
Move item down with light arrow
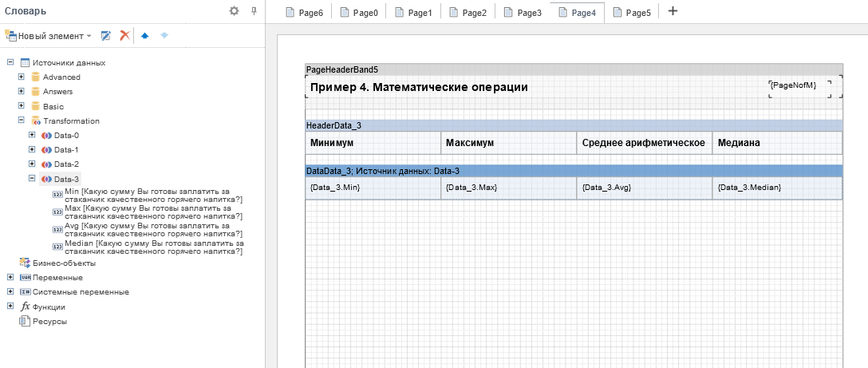pos(164,36)
